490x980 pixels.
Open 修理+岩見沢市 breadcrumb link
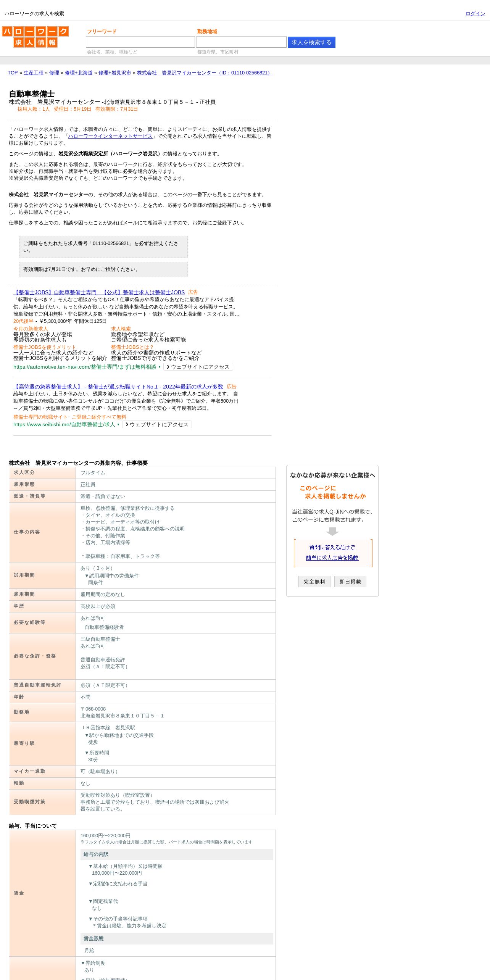coord(115,73)
